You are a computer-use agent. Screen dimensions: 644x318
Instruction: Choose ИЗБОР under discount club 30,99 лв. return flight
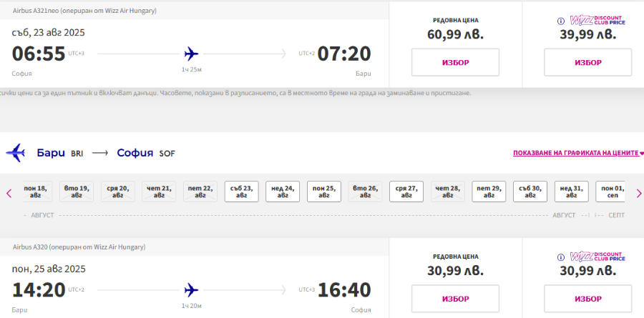coord(587,299)
